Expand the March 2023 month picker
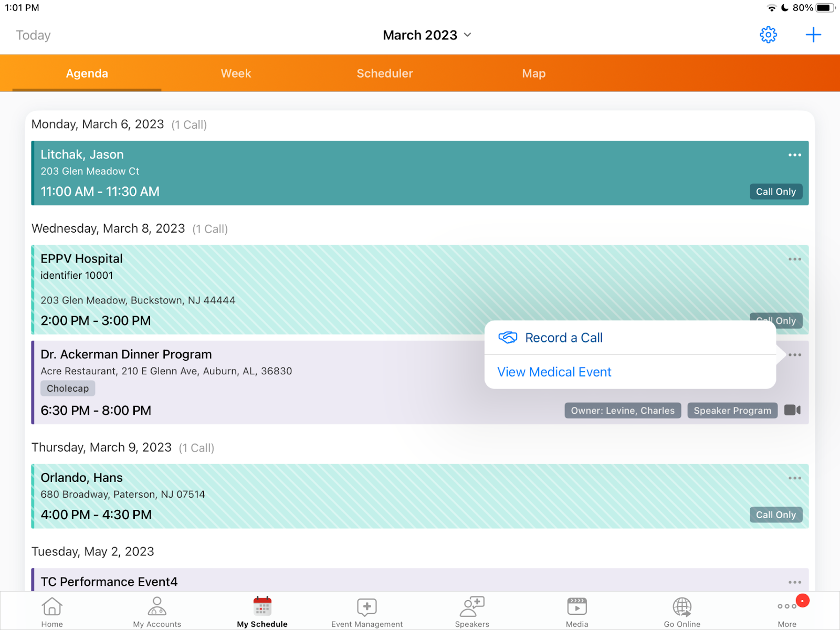Image resolution: width=840 pixels, height=630 pixels. [427, 35]
